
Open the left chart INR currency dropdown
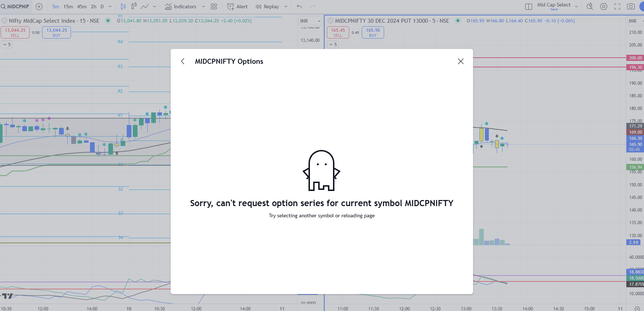(310, 21)
